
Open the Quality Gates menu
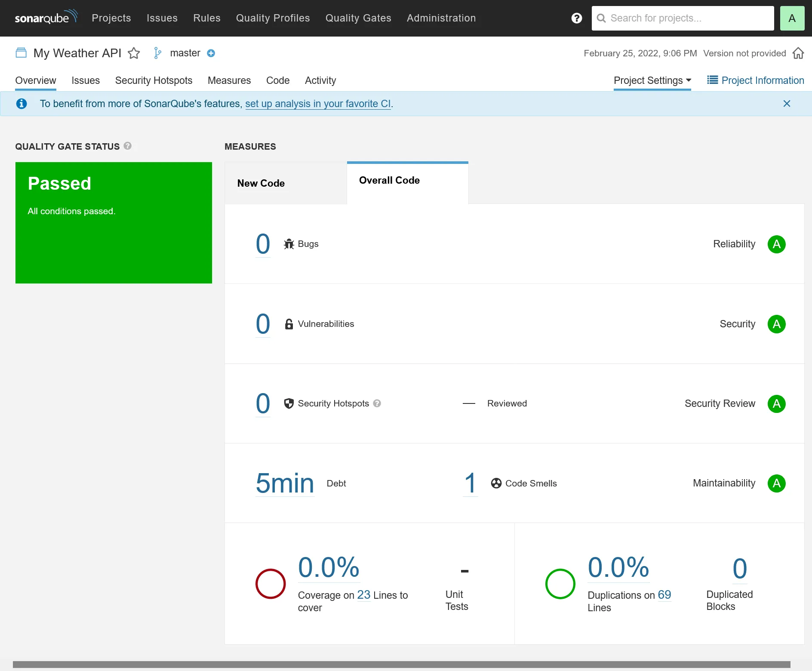pos(358,18)
